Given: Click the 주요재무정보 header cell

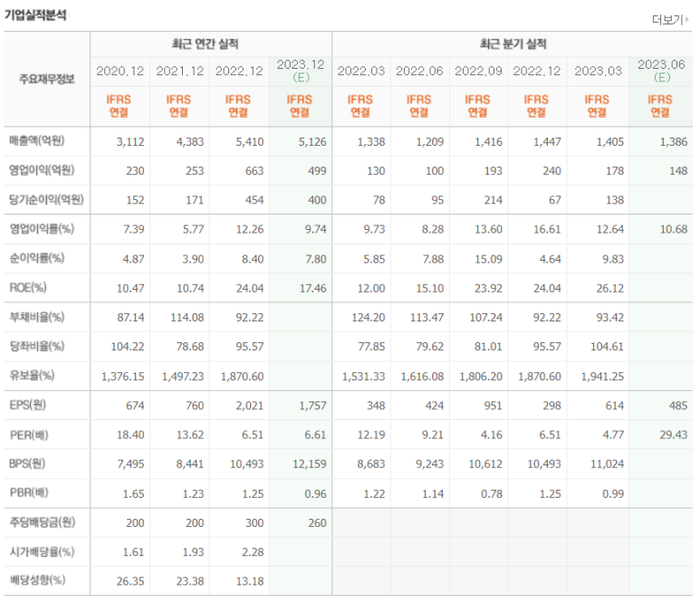Looking at the screenshot, I should pyautogui.click(x=47, y=79).
